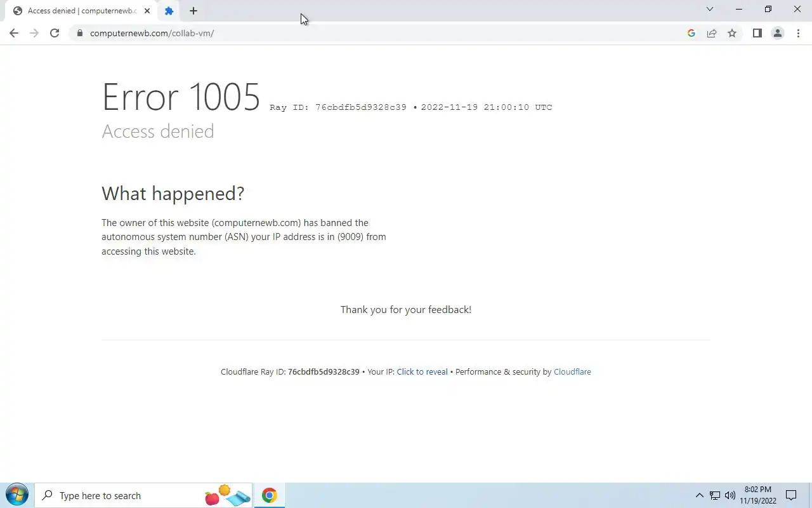Close the Access denied tab
Screen dimensions: 812x508
click(x=147, y=11)
